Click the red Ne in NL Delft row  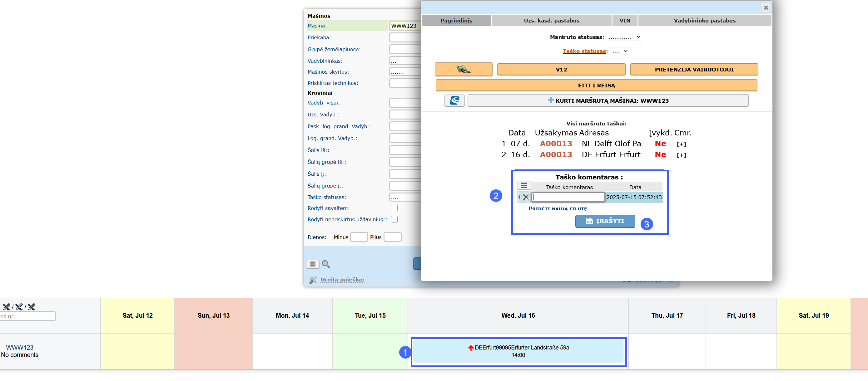[x=660, y=144]
